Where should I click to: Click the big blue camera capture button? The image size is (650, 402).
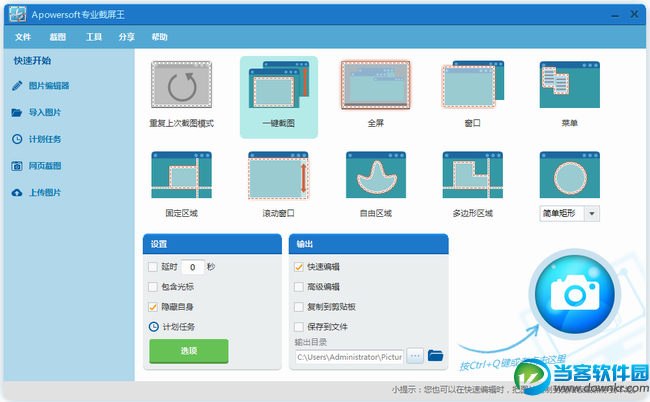[x=575, y=295]
